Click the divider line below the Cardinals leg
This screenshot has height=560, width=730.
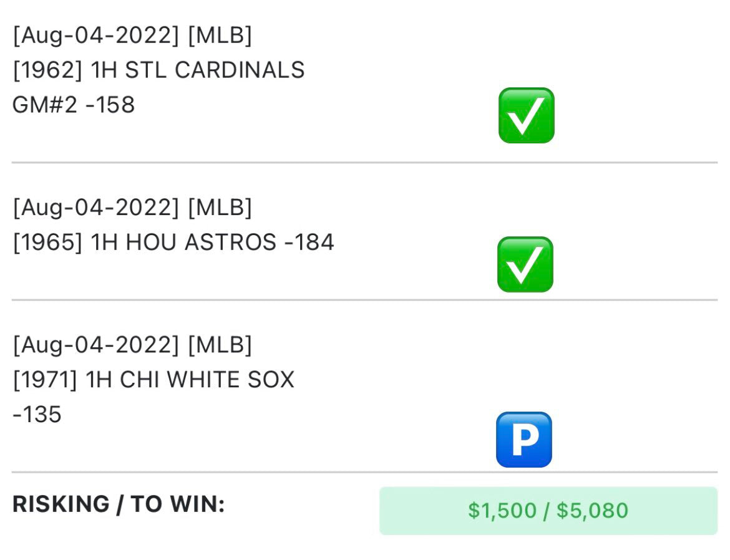(364, 163)
